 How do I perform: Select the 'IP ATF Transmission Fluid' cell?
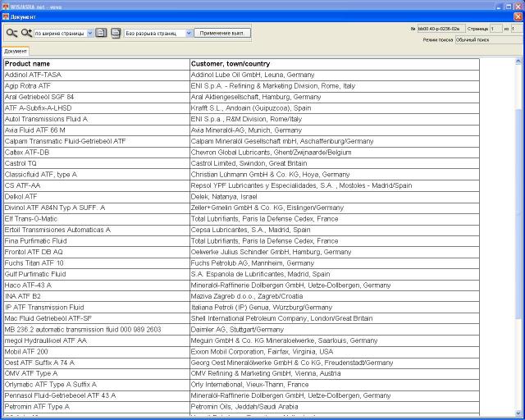pos(97,308)
